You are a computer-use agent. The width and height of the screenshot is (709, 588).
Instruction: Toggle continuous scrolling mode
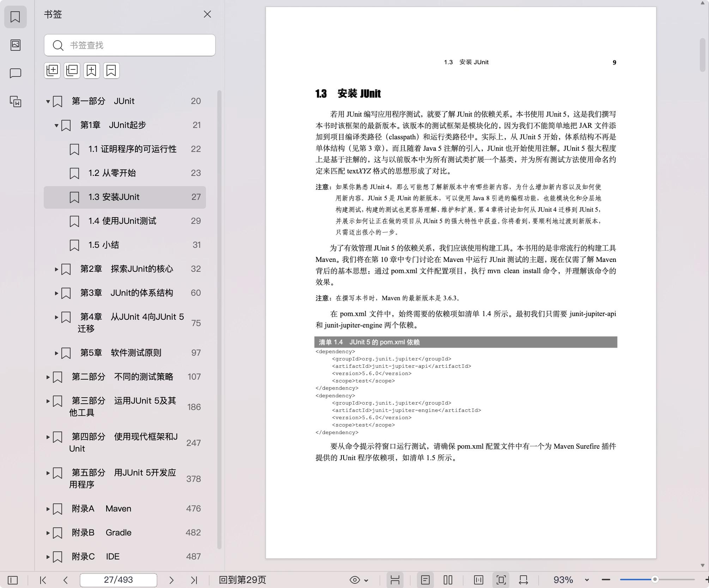coord(395,580)
